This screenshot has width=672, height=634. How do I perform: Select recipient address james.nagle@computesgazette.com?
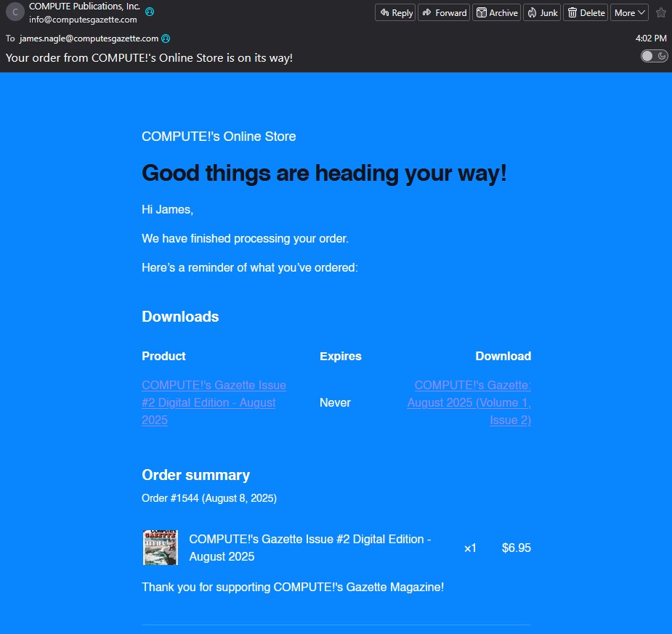point(89,38)
